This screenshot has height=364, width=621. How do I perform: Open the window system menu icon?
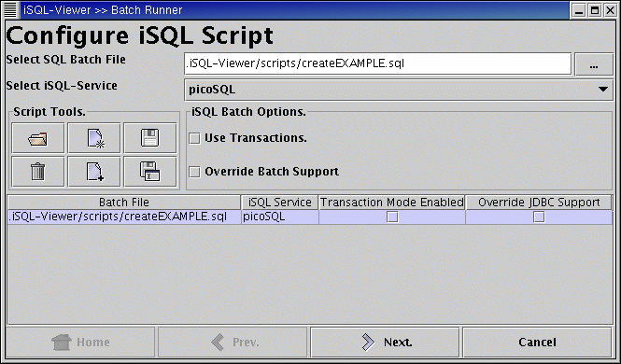[10, 9]
